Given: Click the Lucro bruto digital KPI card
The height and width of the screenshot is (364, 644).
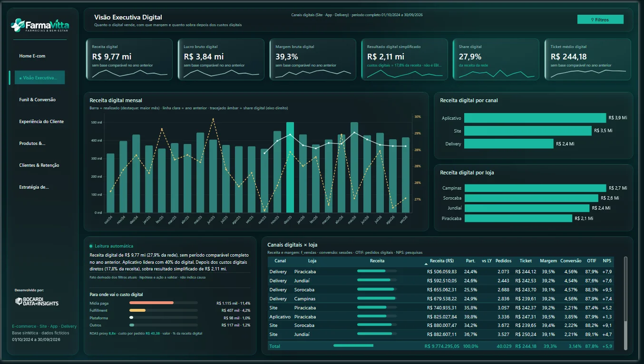Looking at the screenshot, I should pos(221,59).
